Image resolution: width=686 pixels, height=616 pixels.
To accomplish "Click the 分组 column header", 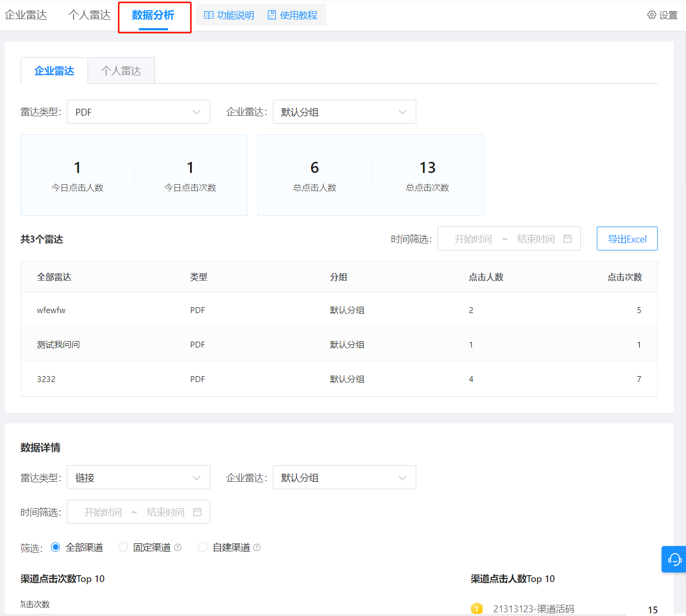I will coord(338,277).
